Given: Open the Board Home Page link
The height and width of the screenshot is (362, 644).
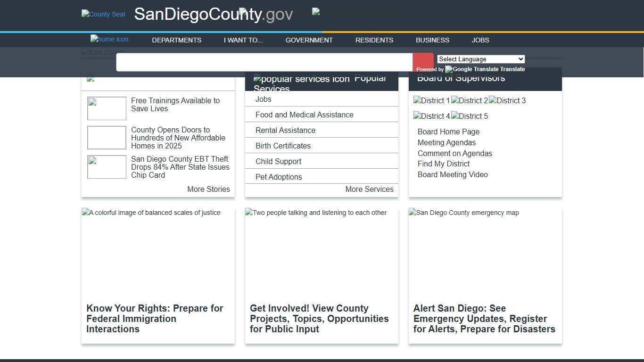Looking at the screenshot, I should (448, 132).
